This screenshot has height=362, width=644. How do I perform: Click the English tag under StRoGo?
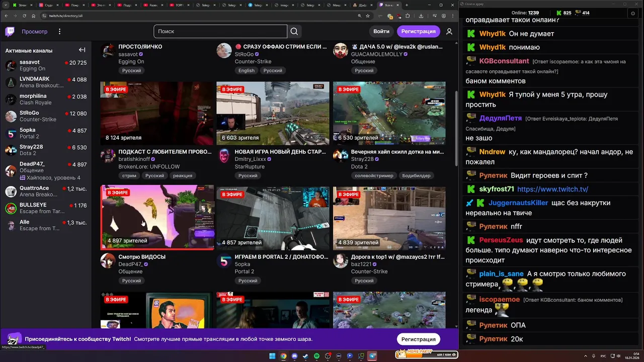(x=247, y=70)
